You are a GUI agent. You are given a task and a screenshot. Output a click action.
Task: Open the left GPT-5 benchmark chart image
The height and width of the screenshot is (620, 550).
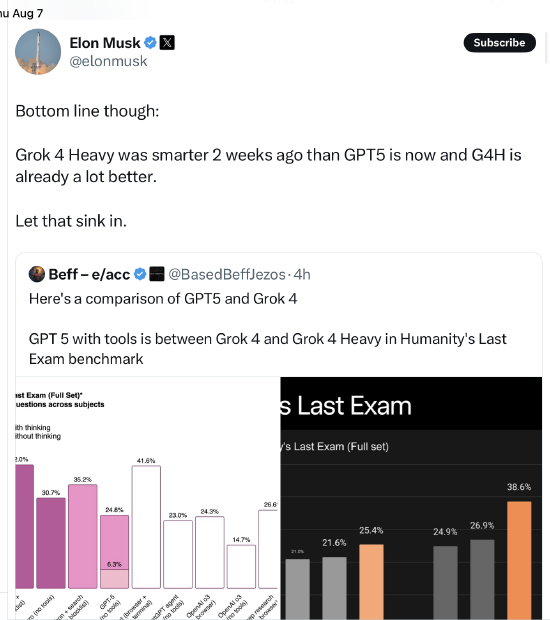148,498
